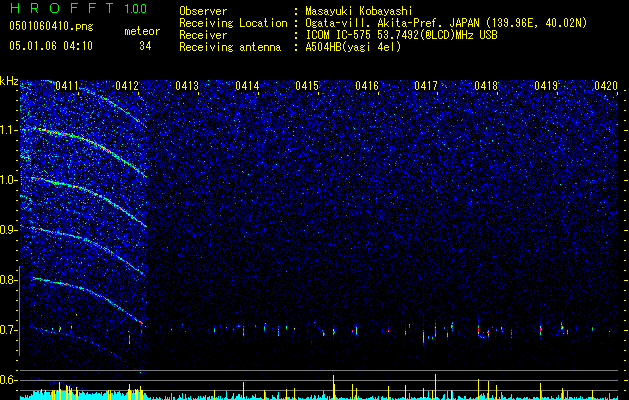Image resolution: width=629 pixels, height=400 pixels.
Task: Click the 0416 time marker
Action: tap(367, 85)
